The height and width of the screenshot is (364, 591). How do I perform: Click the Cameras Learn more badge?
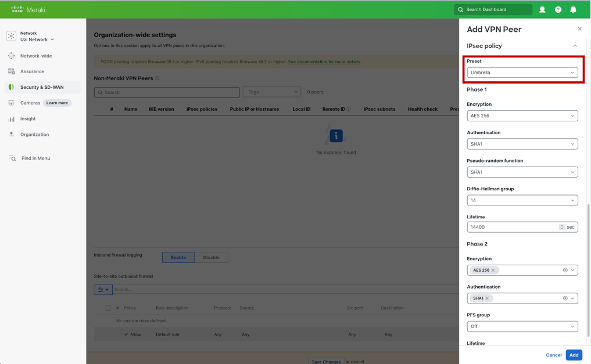pos(57,103)
